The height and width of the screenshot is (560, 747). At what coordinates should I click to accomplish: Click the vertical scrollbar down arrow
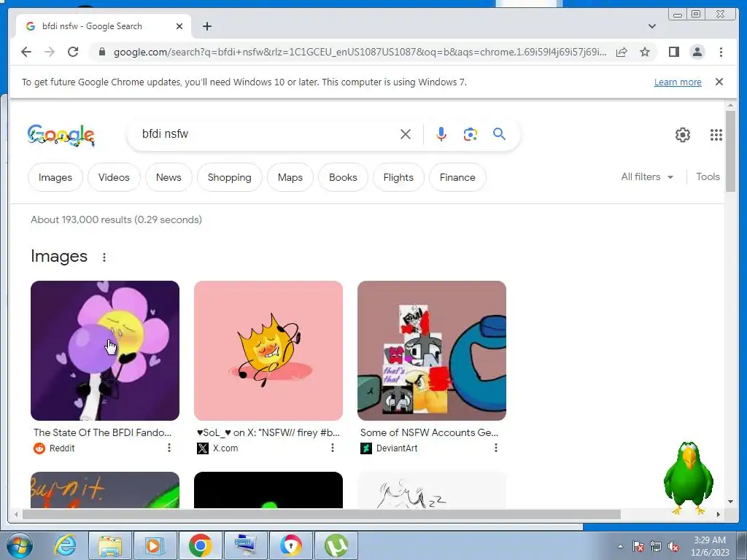coord(731,502)
